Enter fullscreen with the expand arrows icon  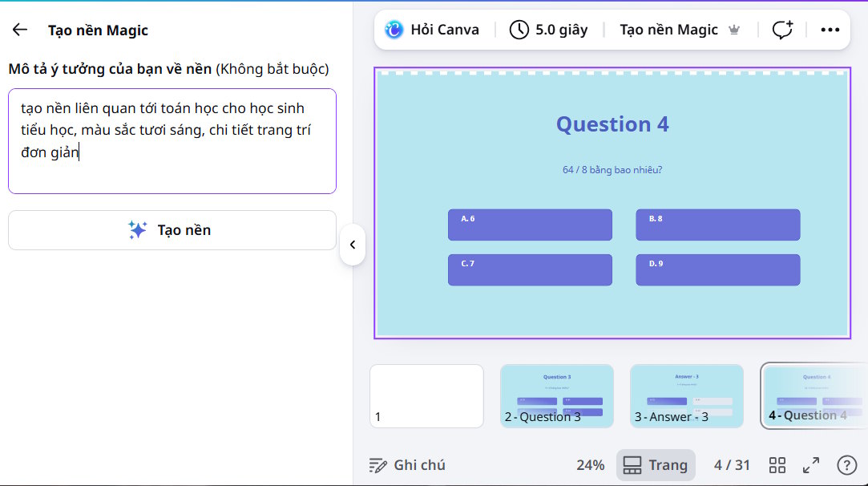[811, 465]
